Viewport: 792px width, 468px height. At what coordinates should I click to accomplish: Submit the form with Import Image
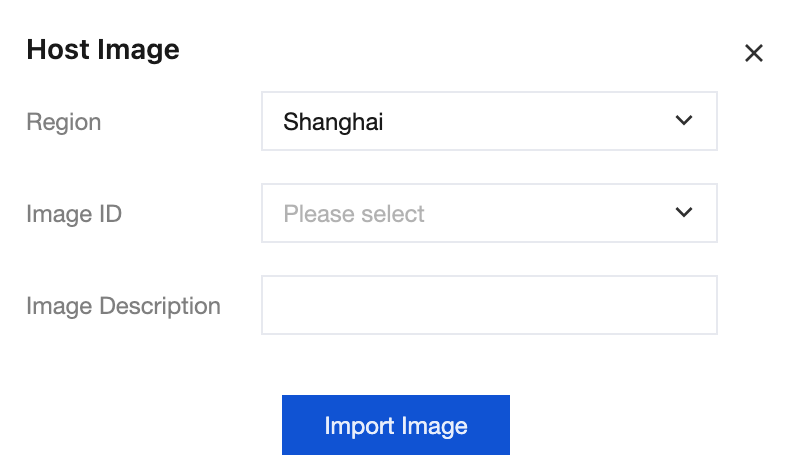tap(396, 425)
